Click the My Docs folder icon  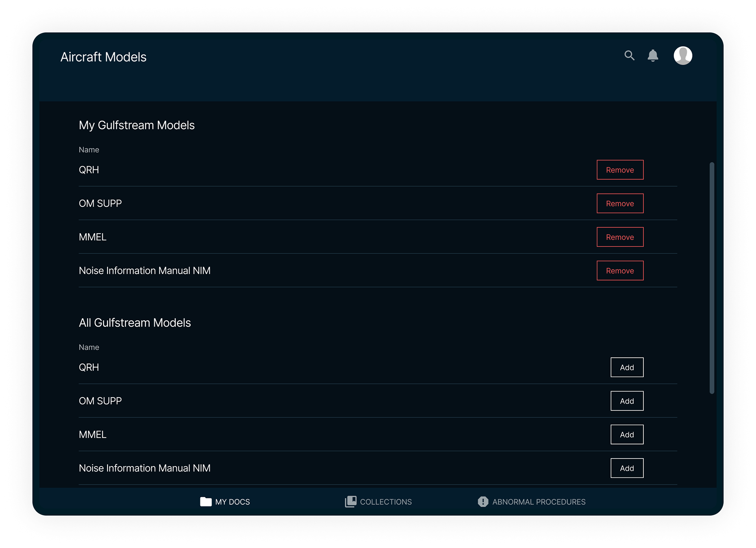(206, 502)
